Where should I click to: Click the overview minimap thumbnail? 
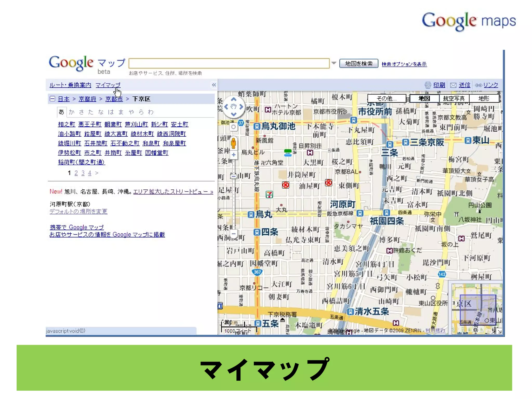(x=477, y=309)
